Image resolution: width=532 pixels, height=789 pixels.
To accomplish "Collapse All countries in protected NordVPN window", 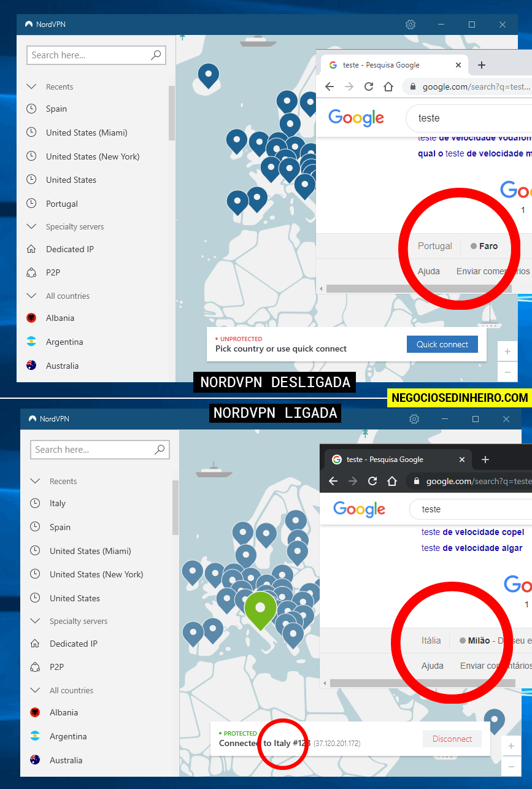I will click(x=35, y=690).
